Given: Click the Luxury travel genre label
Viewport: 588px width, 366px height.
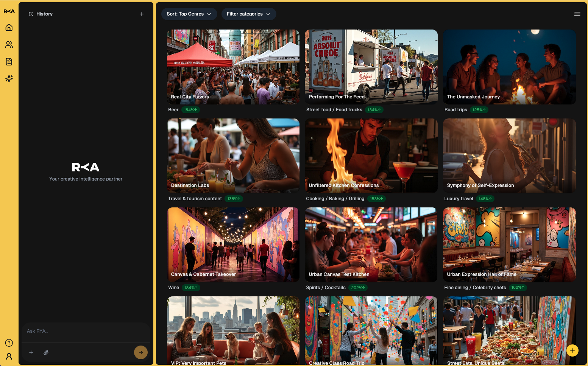Looking at the screenshot, I should tap(459, 199).
